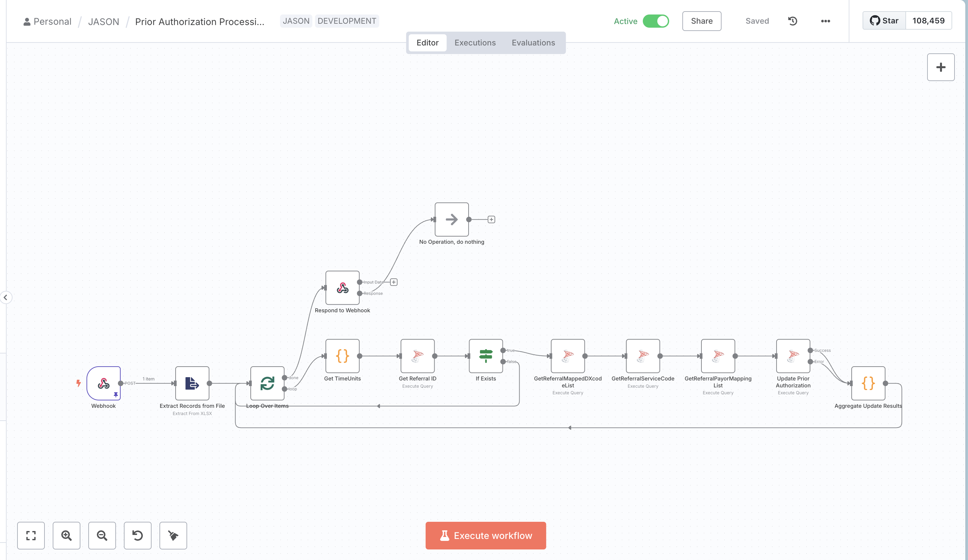This screenshot has height=560, width=968.
Task: Select the Respond to Webhook node
Action: (x=342, y=288)
